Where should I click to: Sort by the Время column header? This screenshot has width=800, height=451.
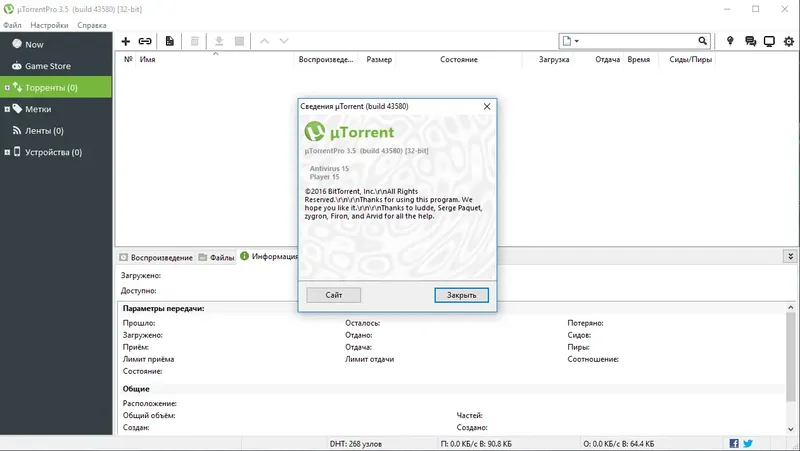[639, 59]
